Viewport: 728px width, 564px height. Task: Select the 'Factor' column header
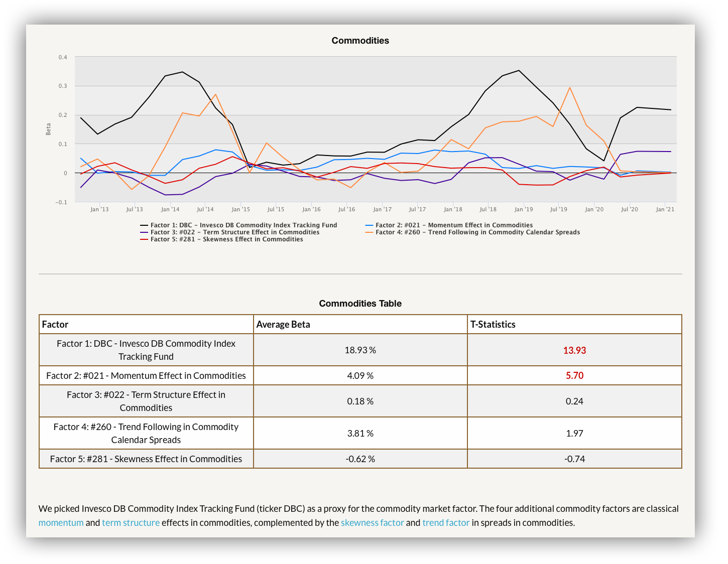click(x=146, y=324)
